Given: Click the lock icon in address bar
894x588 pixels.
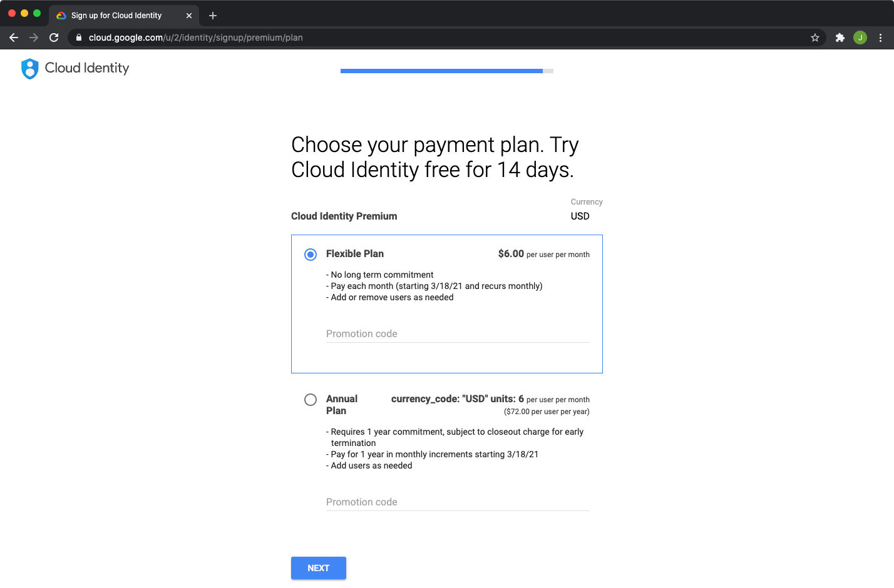Looking at the screenshot, I should point(79,38).
